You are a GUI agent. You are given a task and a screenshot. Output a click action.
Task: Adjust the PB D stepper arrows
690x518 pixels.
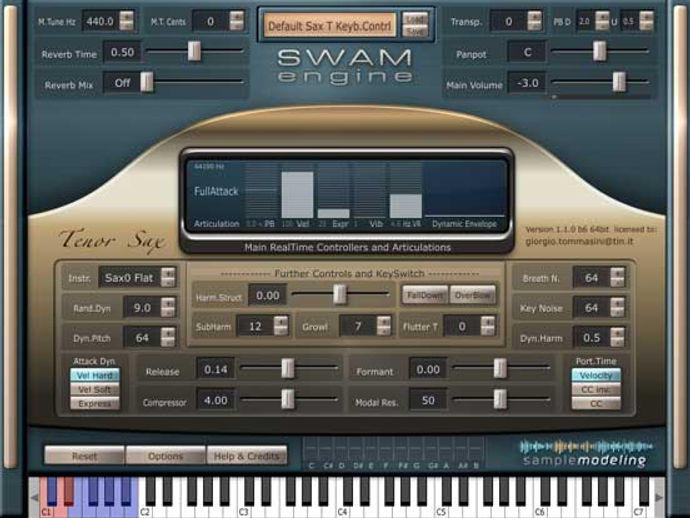click(x=602, y=21)
